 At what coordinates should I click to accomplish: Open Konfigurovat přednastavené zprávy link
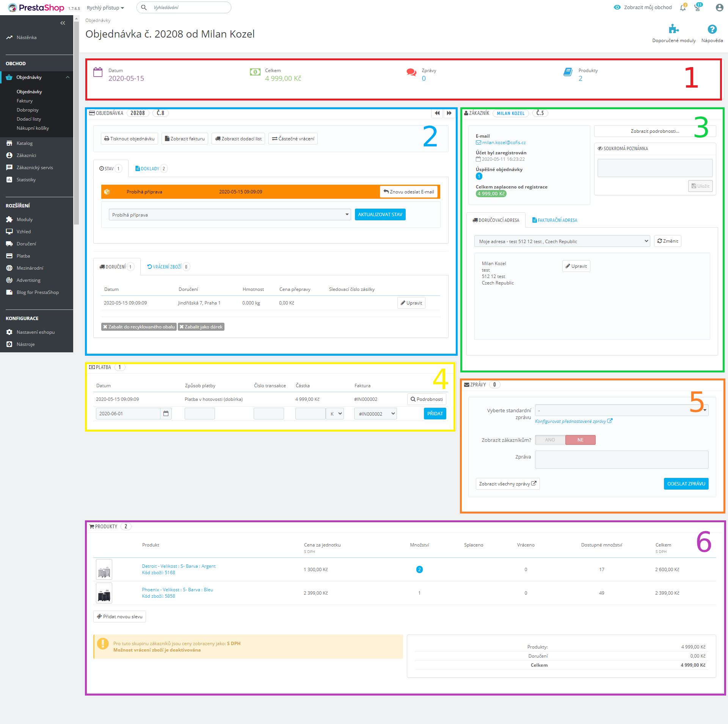tap(573, 421)
